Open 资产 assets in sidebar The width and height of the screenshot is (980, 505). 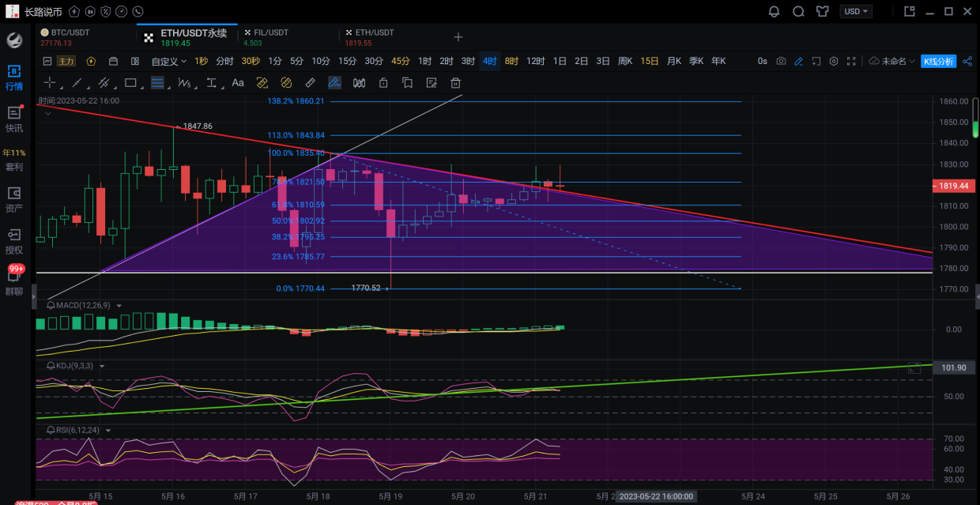click(x=14, y=200)
